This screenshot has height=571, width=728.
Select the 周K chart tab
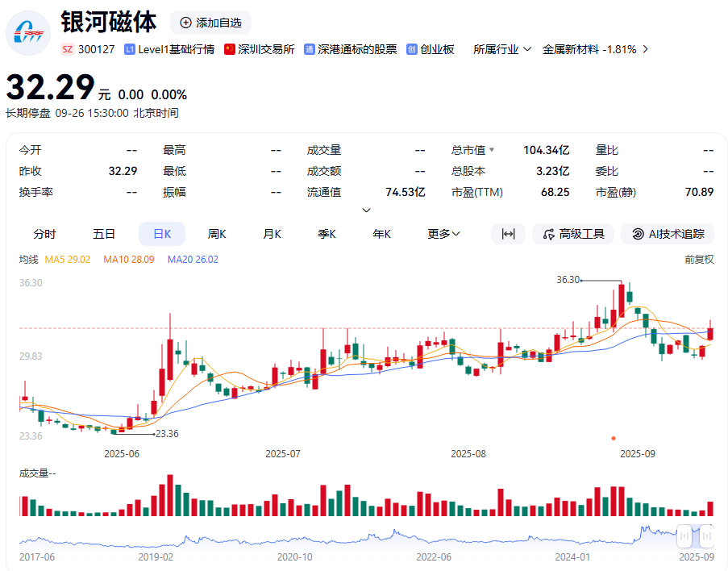coord(217,234)
